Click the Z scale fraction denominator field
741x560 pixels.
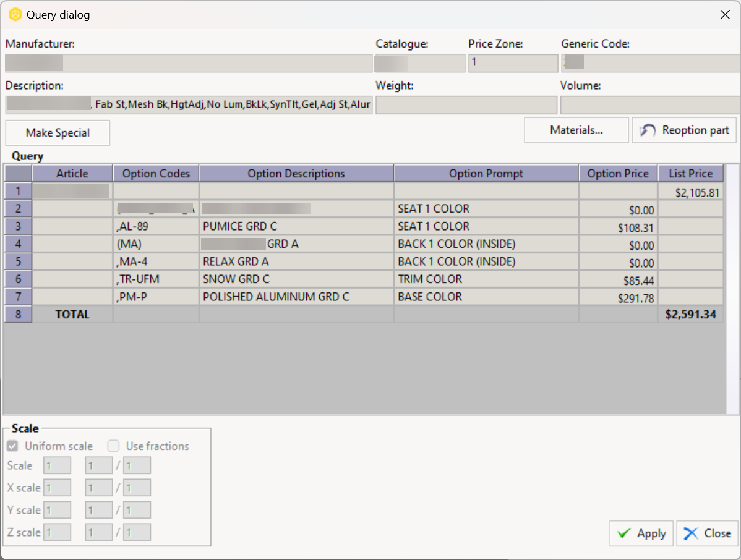pyautogui.click(x=137, y=532)
